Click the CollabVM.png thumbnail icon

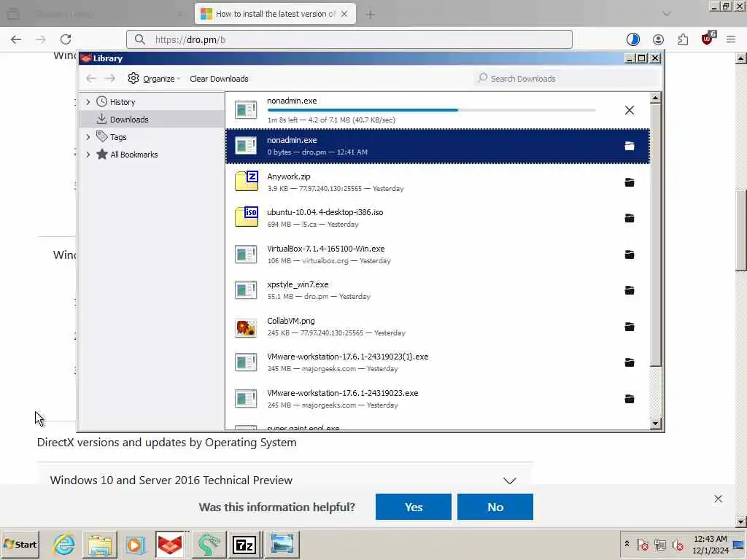[x=246, y=327]
